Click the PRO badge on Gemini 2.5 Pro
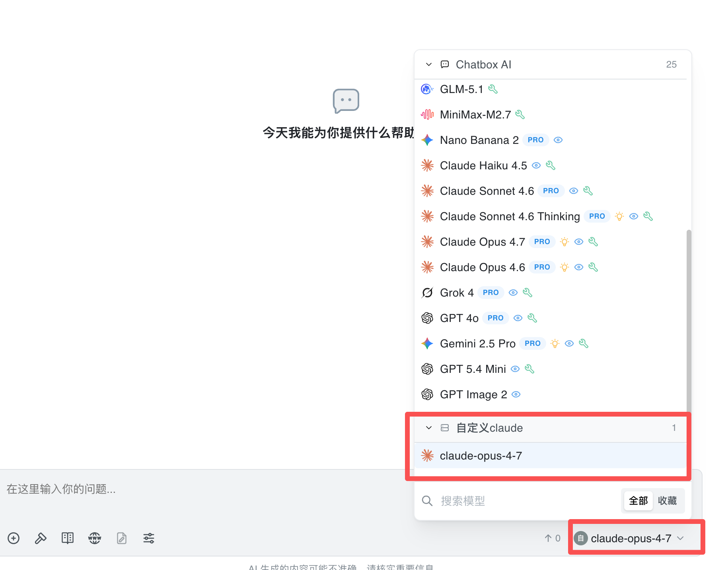The height and width of the screenshot is (570, 728). pyautogui.click(x=533, y=343)
